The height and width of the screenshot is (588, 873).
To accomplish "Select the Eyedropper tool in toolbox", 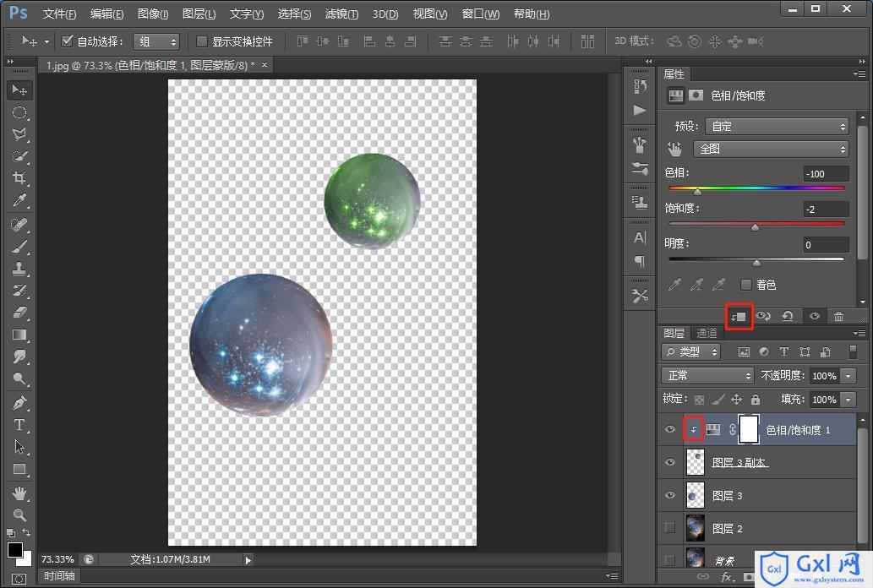I will (19, 200).
